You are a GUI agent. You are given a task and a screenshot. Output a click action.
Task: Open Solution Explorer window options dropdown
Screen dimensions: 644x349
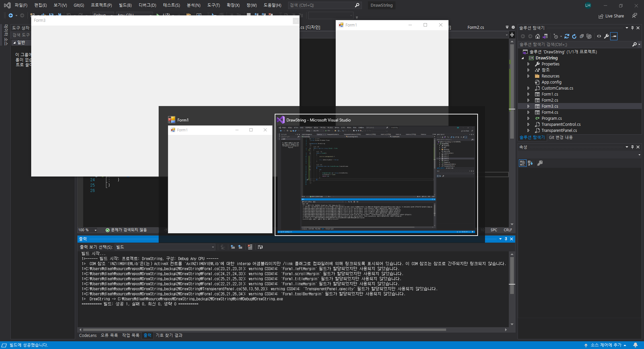tap(627, 28)
